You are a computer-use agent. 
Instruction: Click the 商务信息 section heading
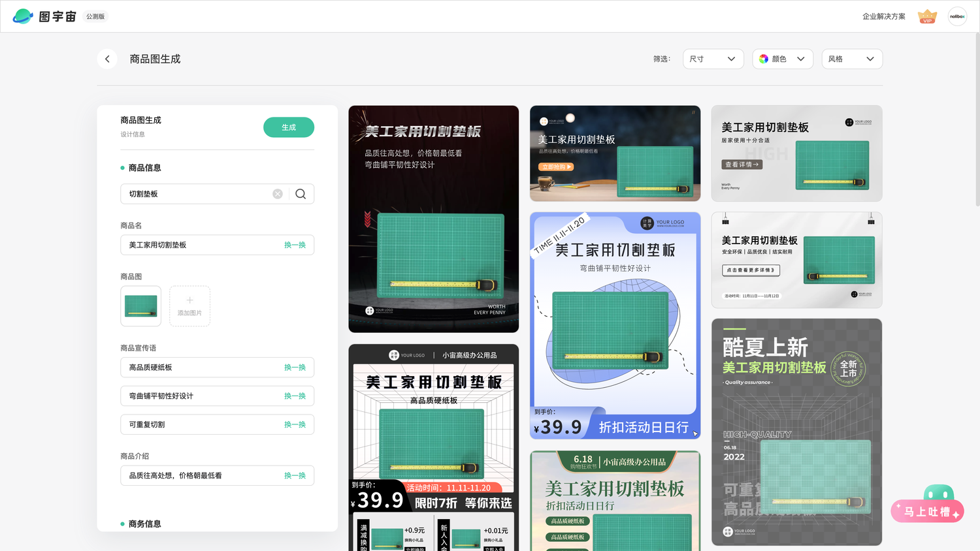[144, 524]
